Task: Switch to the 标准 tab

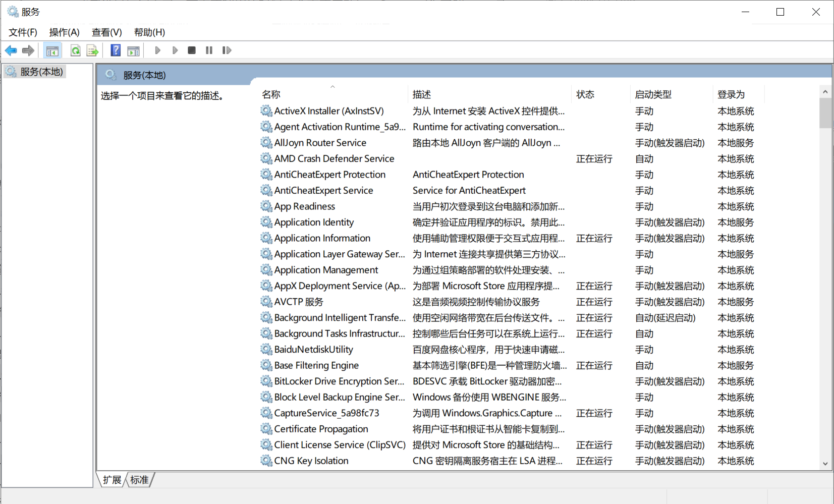Action: 139,479
